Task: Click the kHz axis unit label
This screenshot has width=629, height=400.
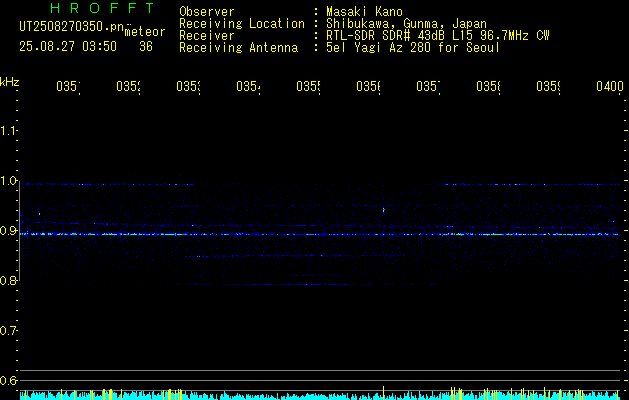Action: (9, 82)
